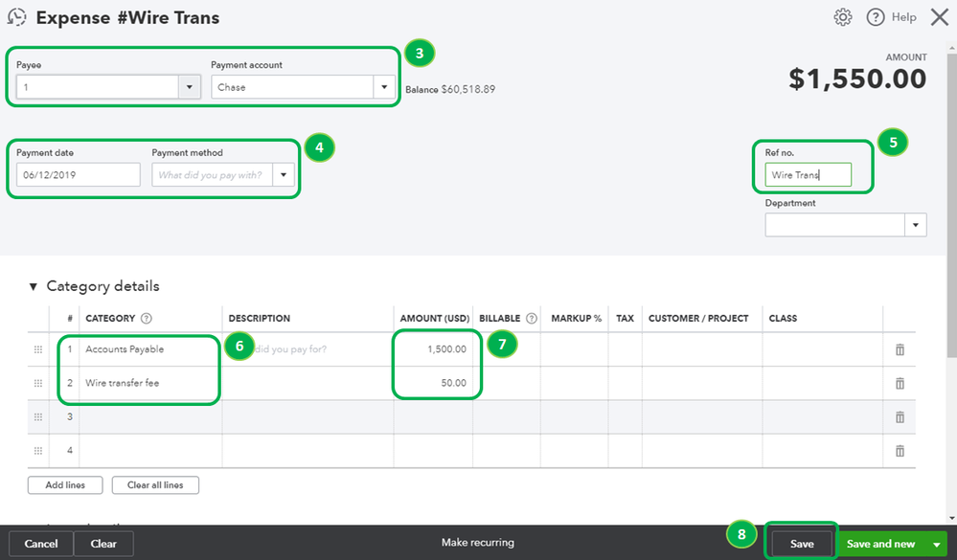Viewport: 957px width, 560px height.
Task: Open the Department dropdown
Action: click(916, 224)
